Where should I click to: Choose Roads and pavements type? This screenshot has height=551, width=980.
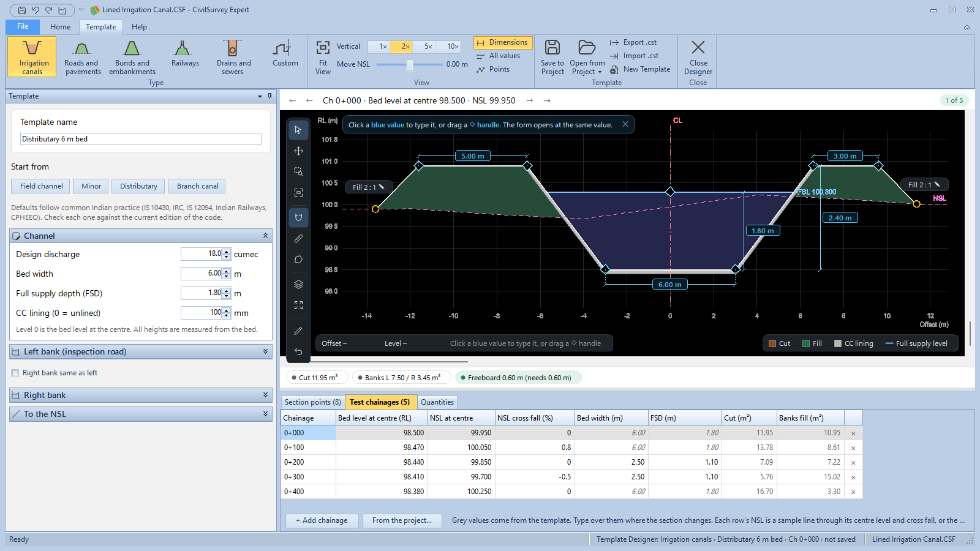point(82,56)
